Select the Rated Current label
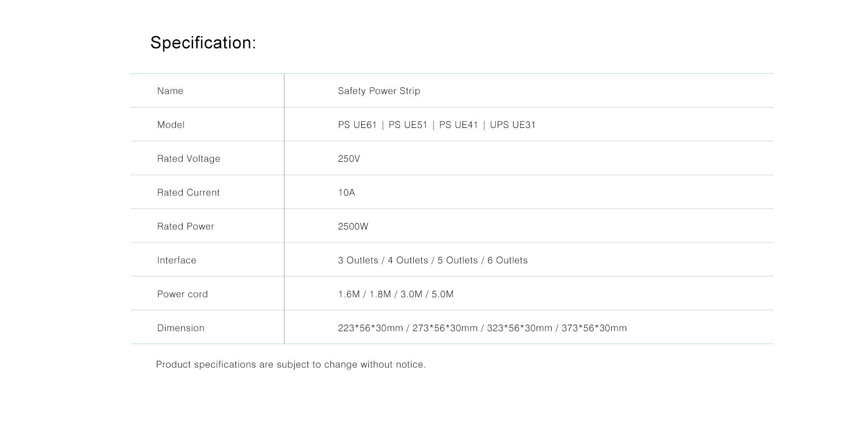Image resolution: width=868 pixels, height=429 pixels. point(188,192)
